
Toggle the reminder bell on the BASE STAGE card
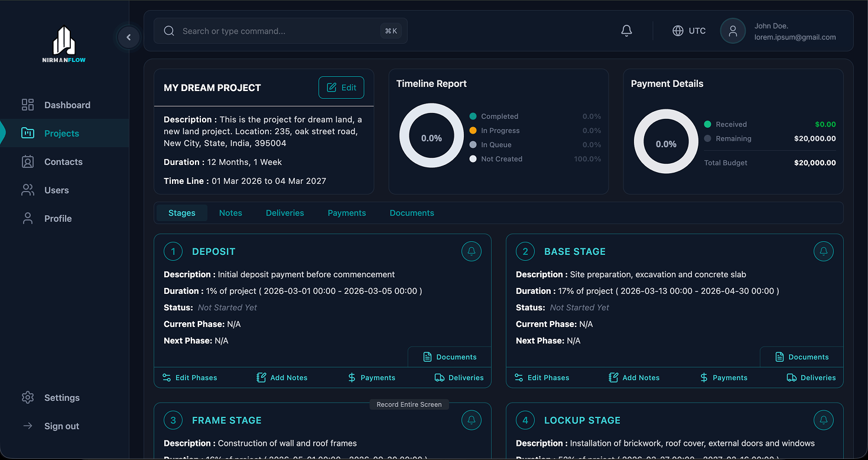point(824,251)
